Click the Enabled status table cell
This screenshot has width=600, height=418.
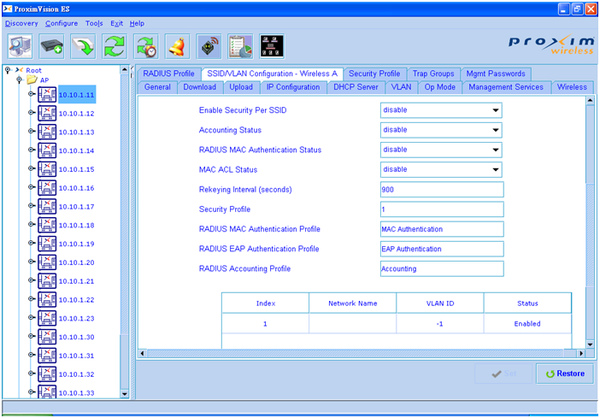527,324
